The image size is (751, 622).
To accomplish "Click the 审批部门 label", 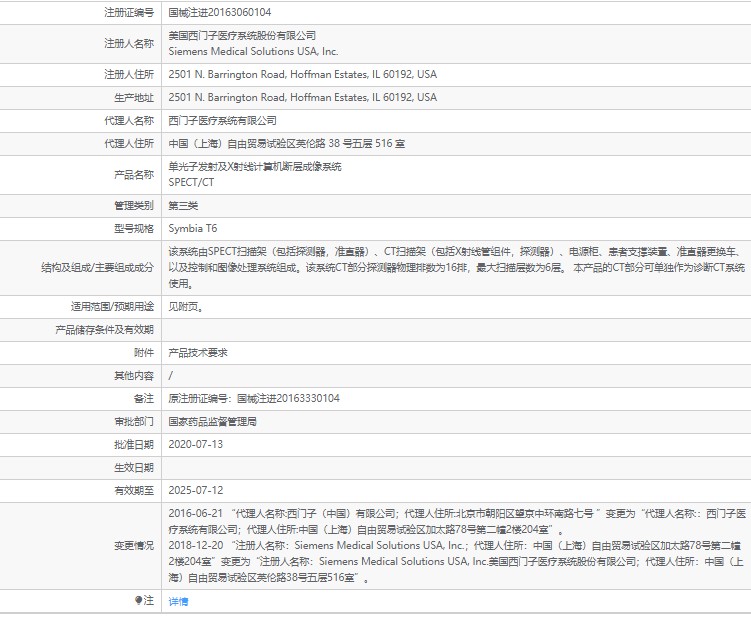I will pos(134,422).
